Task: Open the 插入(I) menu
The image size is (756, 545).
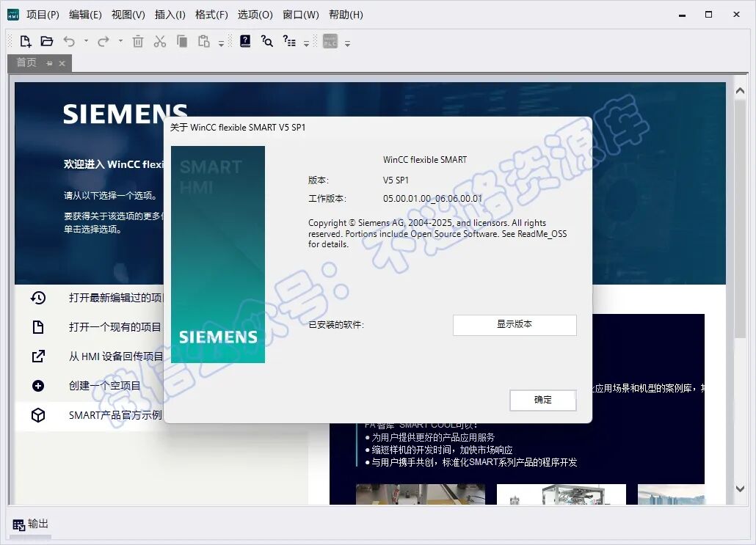Action: click(170, 15)
